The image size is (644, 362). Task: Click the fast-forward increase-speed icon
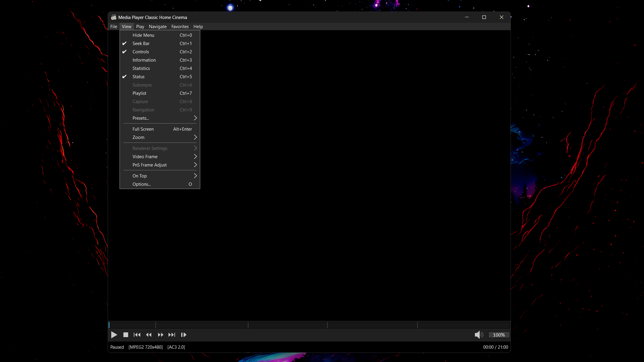[160, 335]
